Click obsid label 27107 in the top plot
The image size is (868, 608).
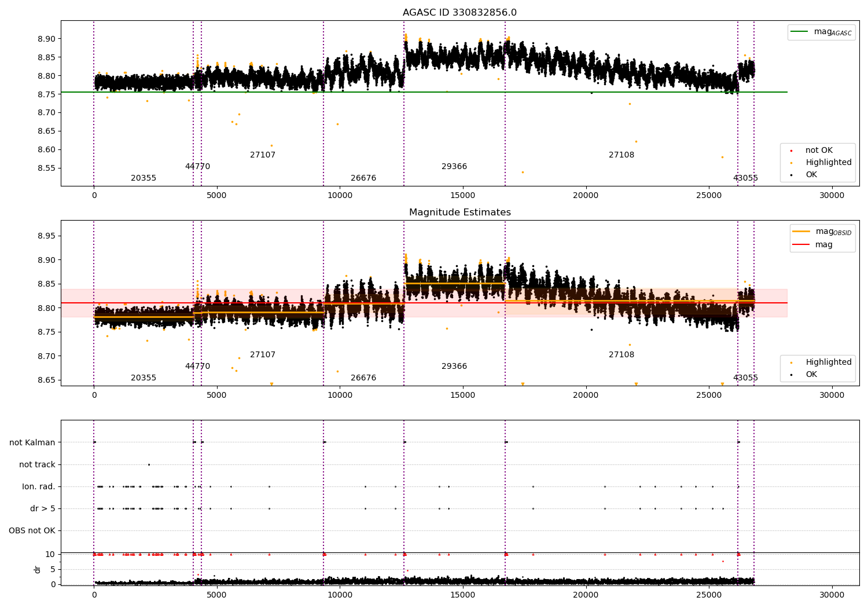coord(263,155)
